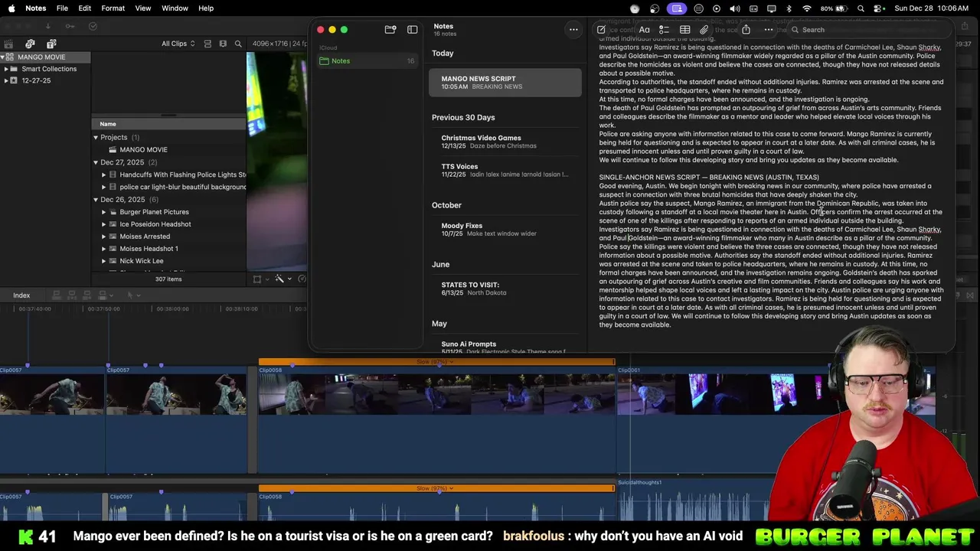The height and width of the screenshot is (551, 980).
Task: Collapse the Dec 26, 2025 group
Action: click(96, 200)
